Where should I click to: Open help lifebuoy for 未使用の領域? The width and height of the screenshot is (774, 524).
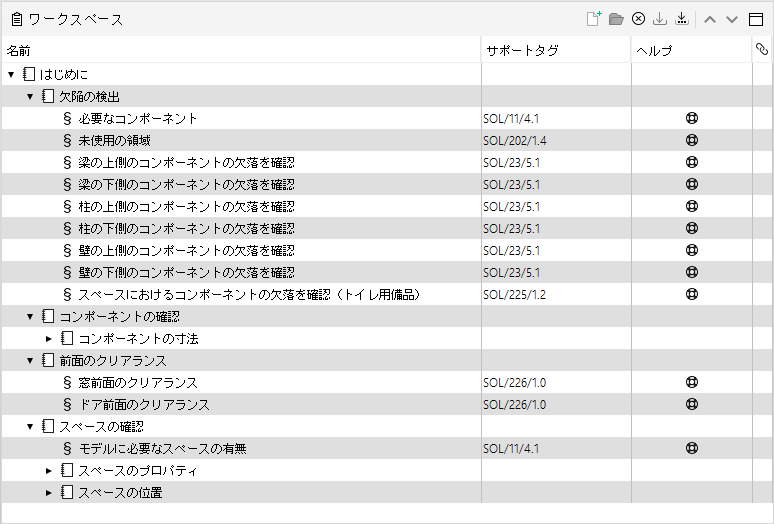[x=692, y=140]
